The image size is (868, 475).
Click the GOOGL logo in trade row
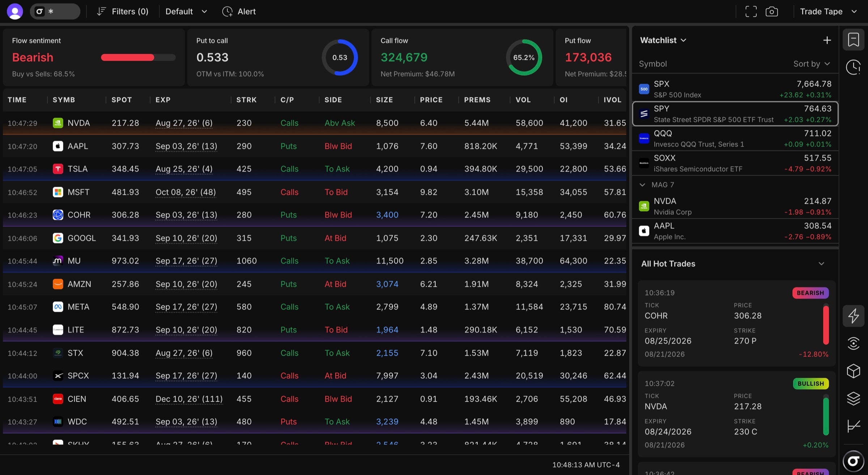[58, 238]
